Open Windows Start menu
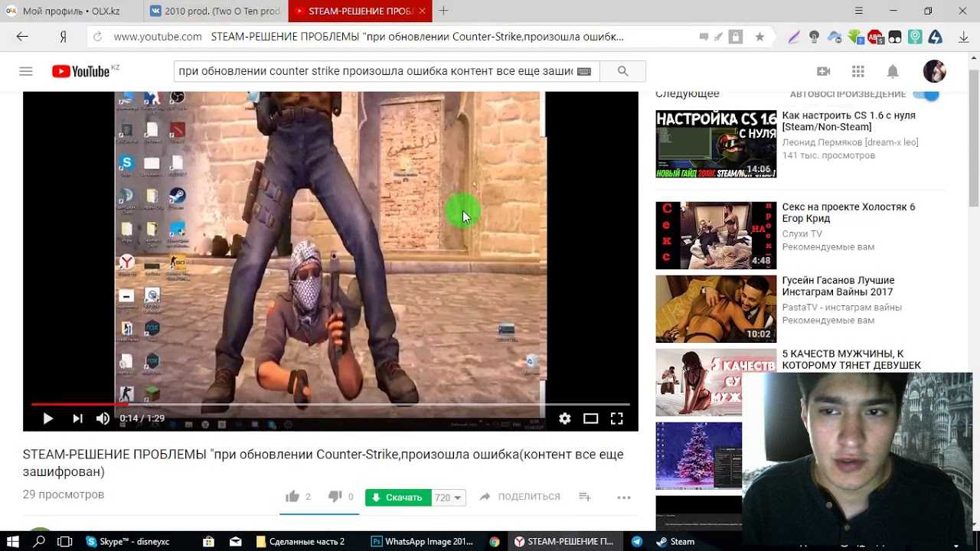The image size is (980, 551). point(12,541)
